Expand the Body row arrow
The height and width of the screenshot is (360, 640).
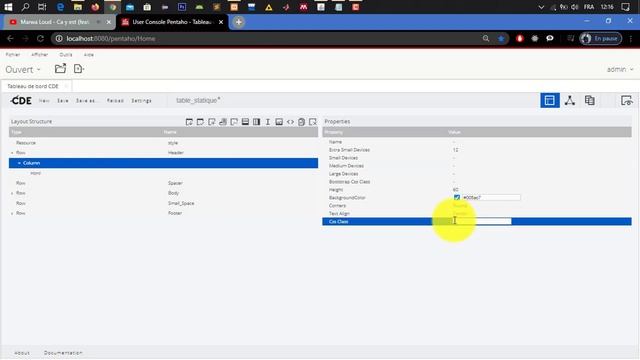point(12,193)
